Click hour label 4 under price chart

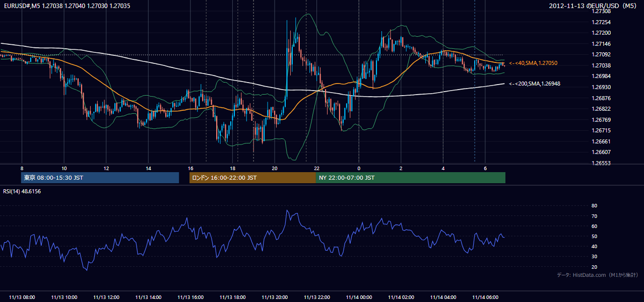click(443, 168)
